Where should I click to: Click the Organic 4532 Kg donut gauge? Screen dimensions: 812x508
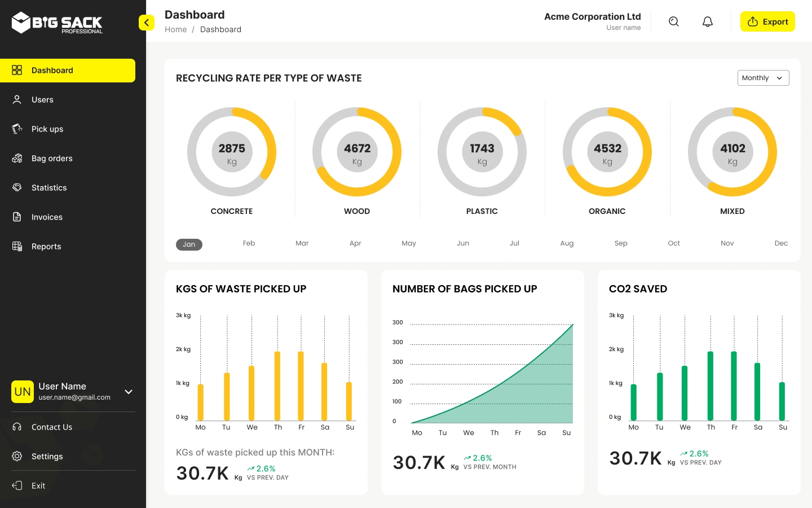pyautogui.click(x=607, y=152)
